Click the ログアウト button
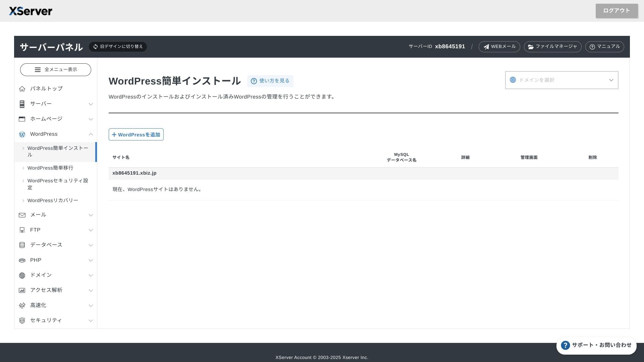Image resolution: width=644 pixels, height=362 pixels. (x=616, y=11)
